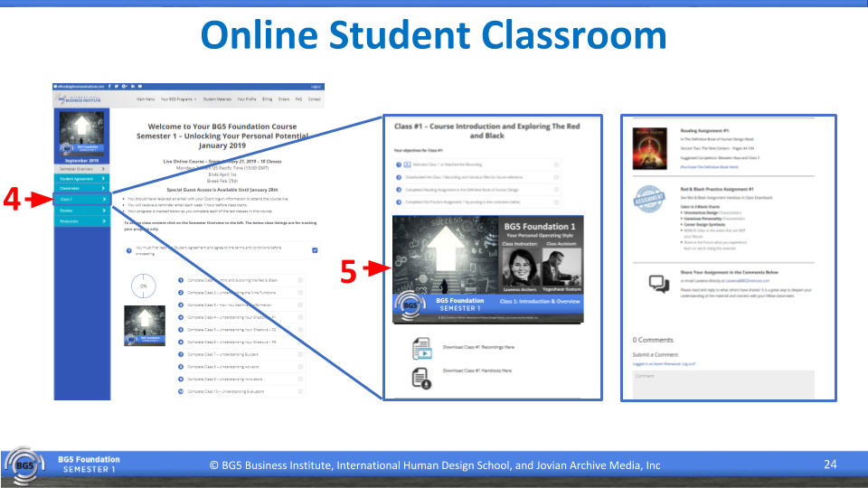Open the LinkedIn icon in the top bar
The width and height of the screenshot is (868, 488).
pos(133,87)
